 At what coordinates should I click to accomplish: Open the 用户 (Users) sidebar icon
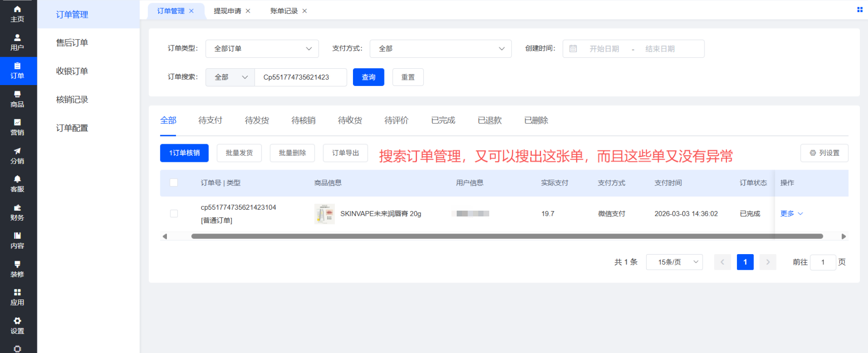tap(17, 43)
